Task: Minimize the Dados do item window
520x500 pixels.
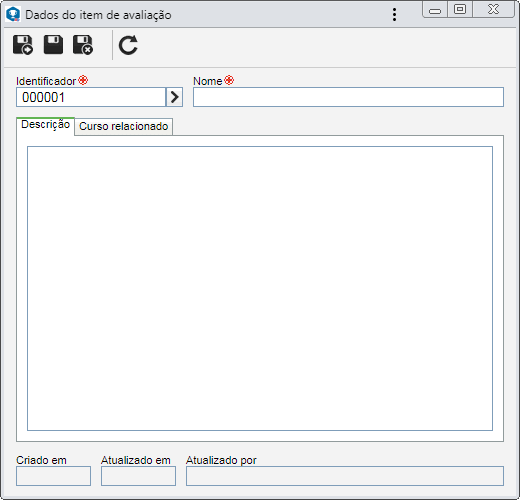Action: [x=435, y=10]
